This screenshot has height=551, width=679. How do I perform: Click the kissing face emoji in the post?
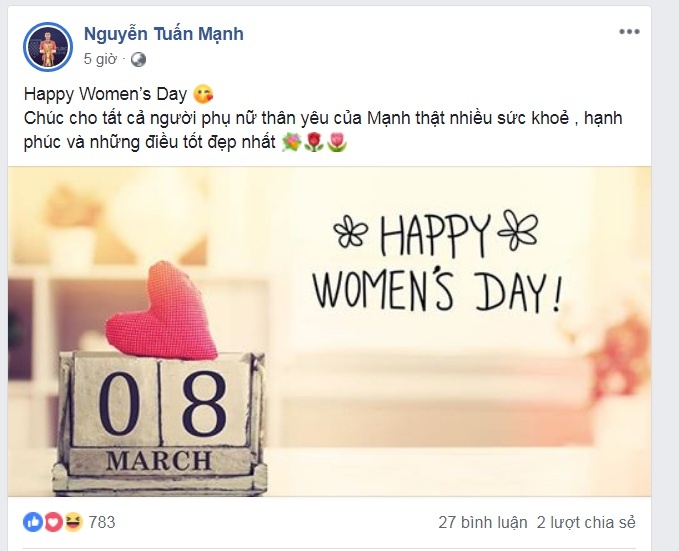click(204, 95)
